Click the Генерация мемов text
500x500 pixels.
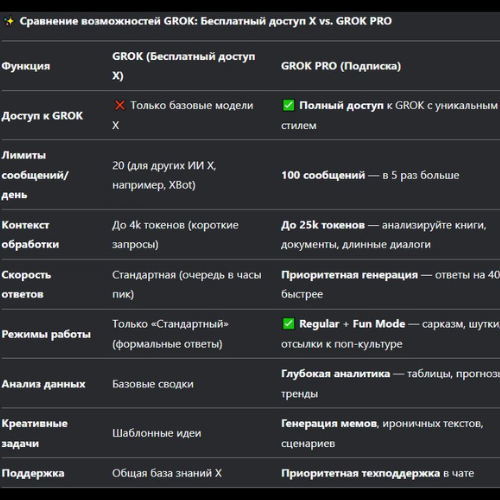[x=329, y=423]
